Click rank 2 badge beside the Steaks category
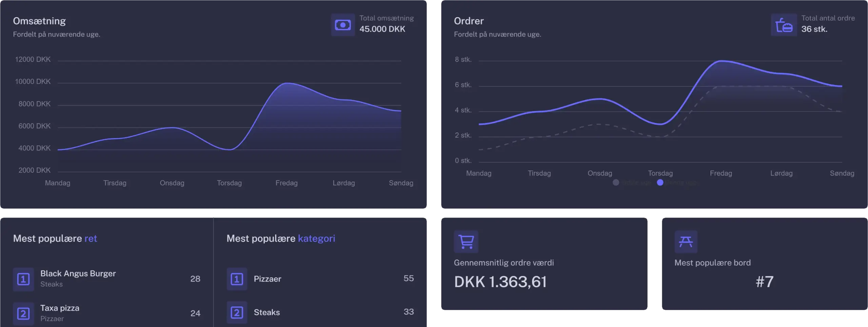 click(237, 312)
